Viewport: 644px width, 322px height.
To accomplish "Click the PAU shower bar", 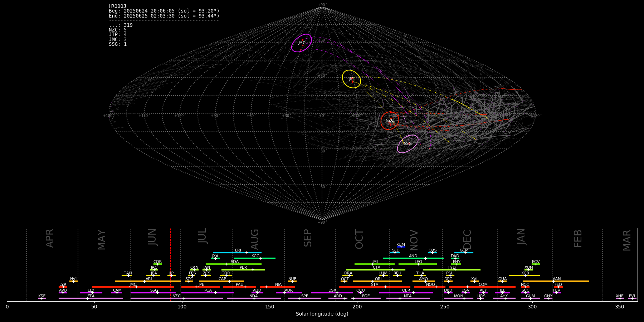I will pyautogui.click(x=240, y=287).
